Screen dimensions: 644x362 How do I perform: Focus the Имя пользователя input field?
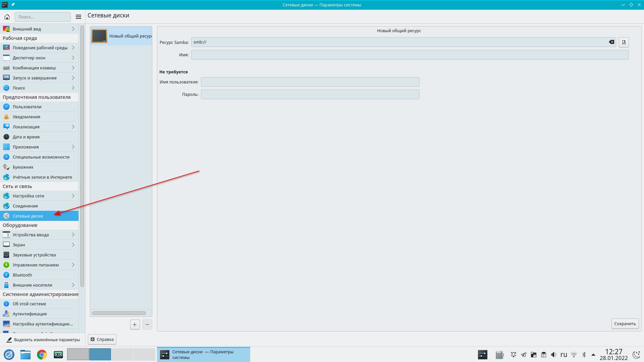point(310,82)
